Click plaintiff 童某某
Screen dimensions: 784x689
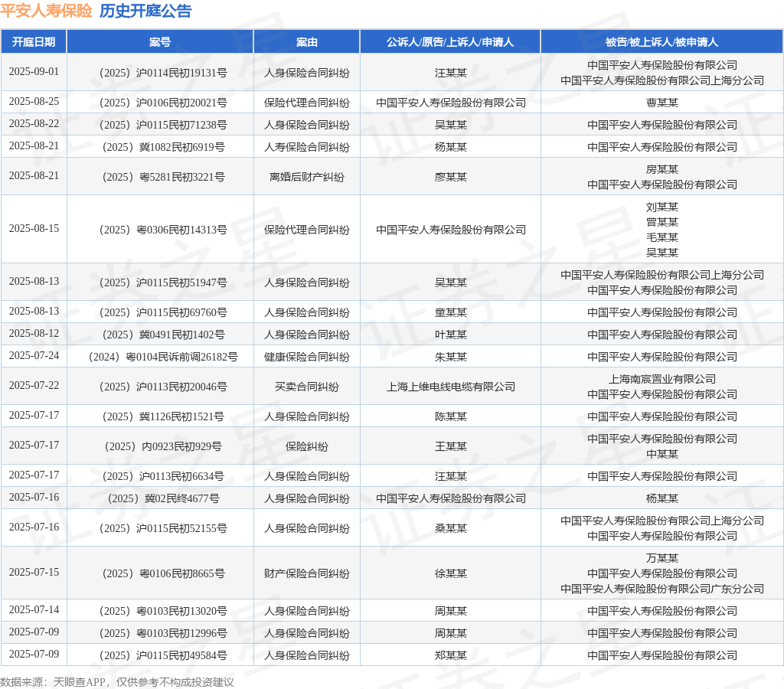(450, 312)
